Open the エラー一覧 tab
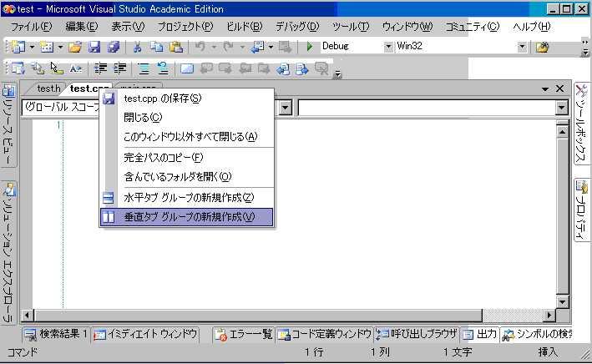 (244, 334)
